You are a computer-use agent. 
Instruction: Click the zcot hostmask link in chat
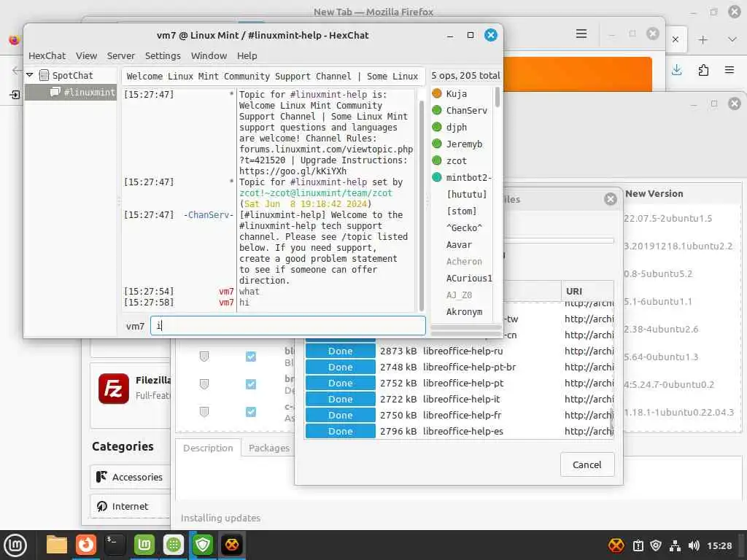(x=315, y=192)
